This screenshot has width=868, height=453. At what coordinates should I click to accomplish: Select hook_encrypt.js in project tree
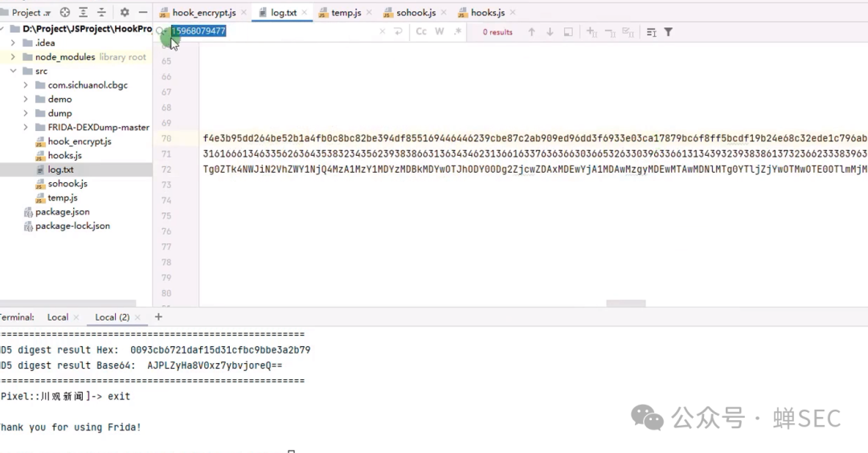79,141
